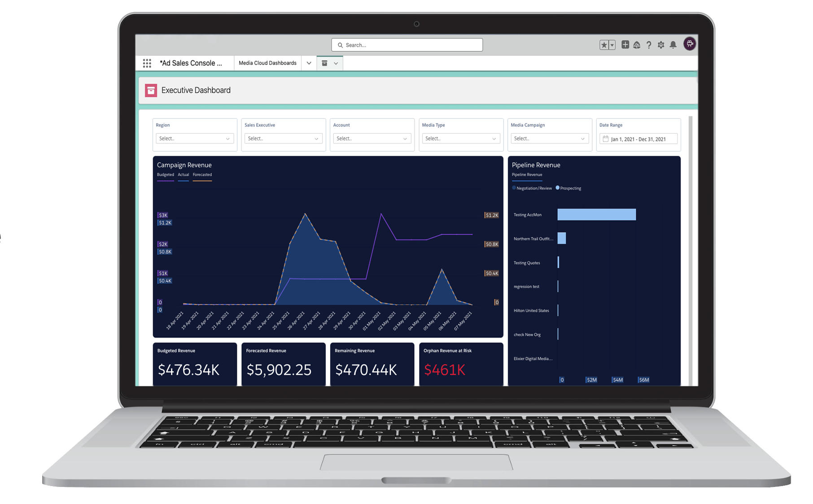Screen dimensions: 813x504
Task: Expand the dashboard tab chevron
Action: (336, 63)
